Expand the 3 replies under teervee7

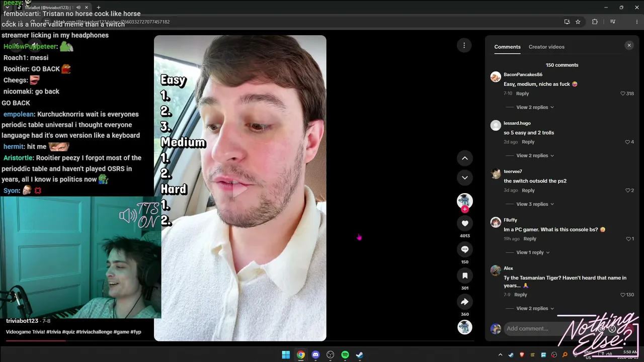point(535,204)
